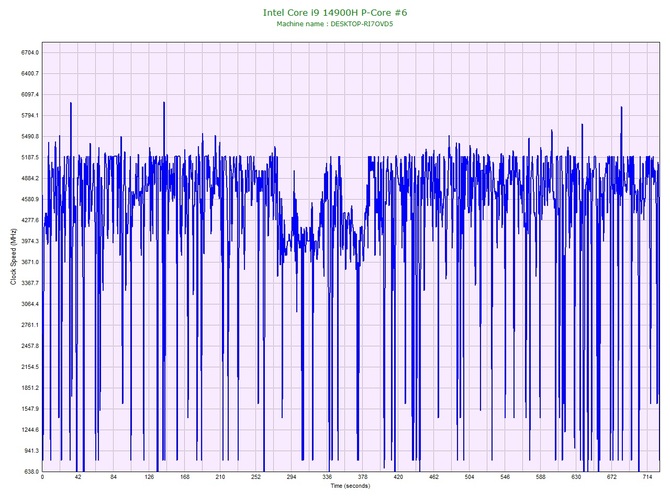The height and width of the screenshot is (503, 670).
Task: Click the 1851.2 y-axis value
Action: click(x=30, y=388)
